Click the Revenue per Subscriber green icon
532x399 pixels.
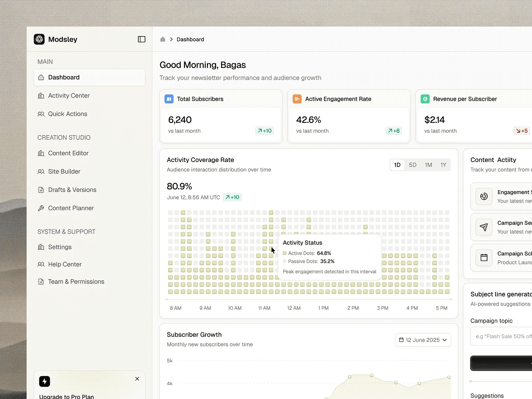tap(425, 99)
